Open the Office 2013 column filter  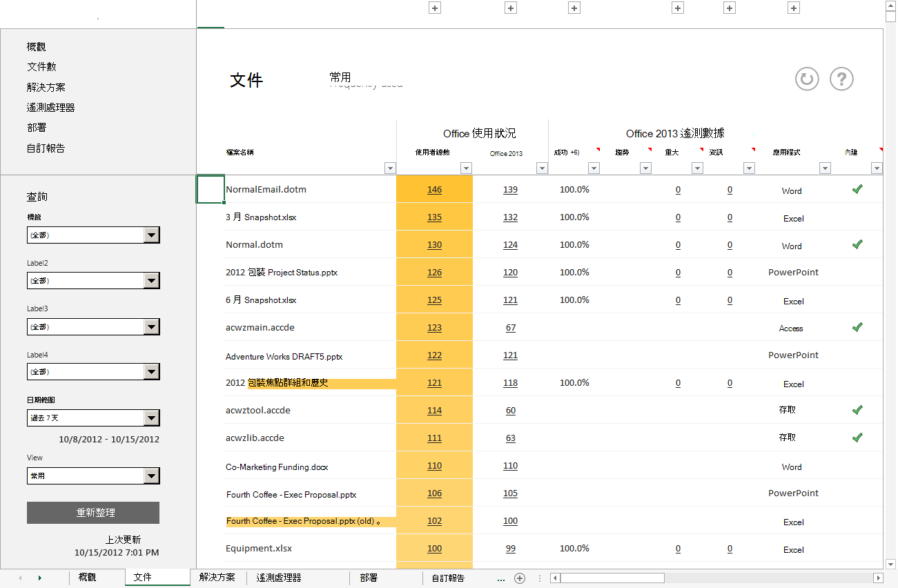point(542,168)
